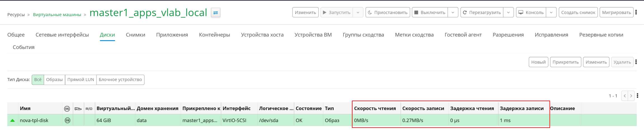Sort by Состояние column header
644x136 pixels.
309,108
